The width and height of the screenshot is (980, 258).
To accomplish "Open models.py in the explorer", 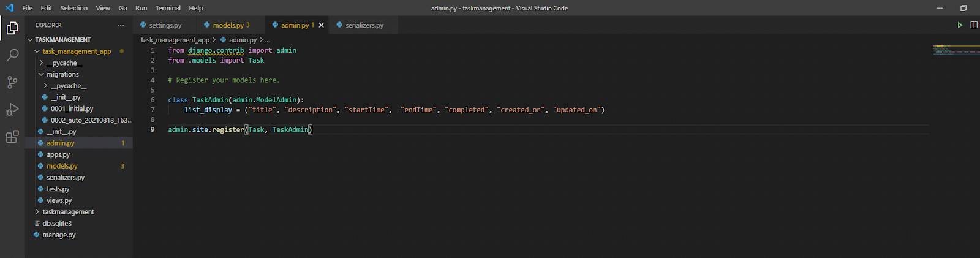I will (78, 166).
